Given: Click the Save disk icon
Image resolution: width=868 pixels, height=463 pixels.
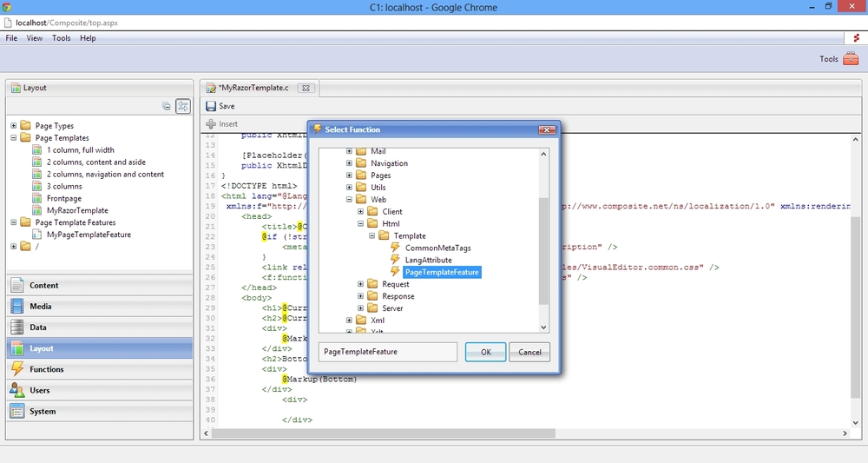Looking at the screenshot, I should (x=211, y=106).
